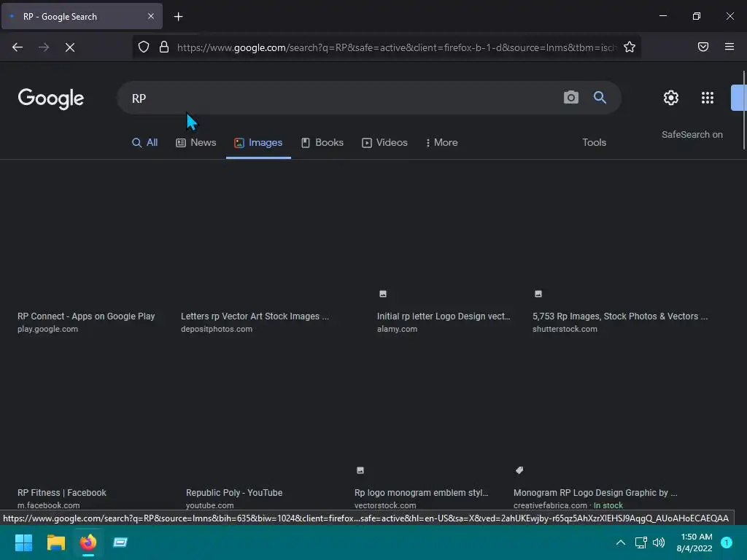
Task: Open the Windows Start menu
Action: click(23, 542)
